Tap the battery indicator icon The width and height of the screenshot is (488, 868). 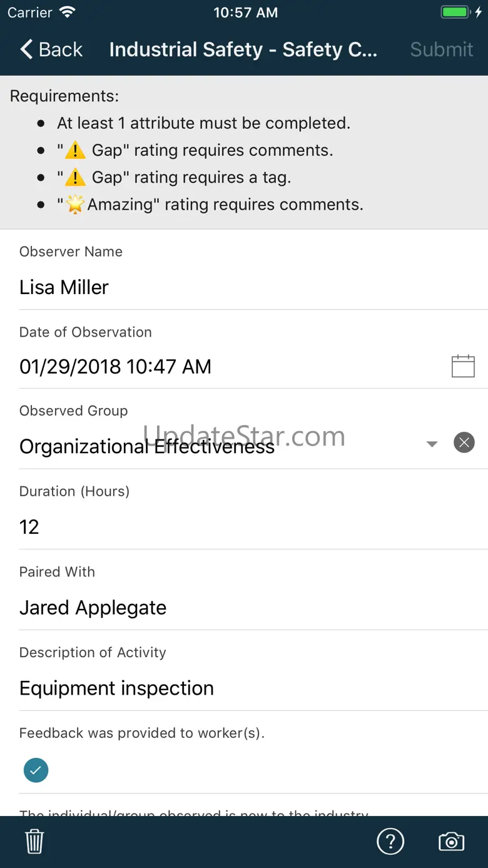coord(455,13)
